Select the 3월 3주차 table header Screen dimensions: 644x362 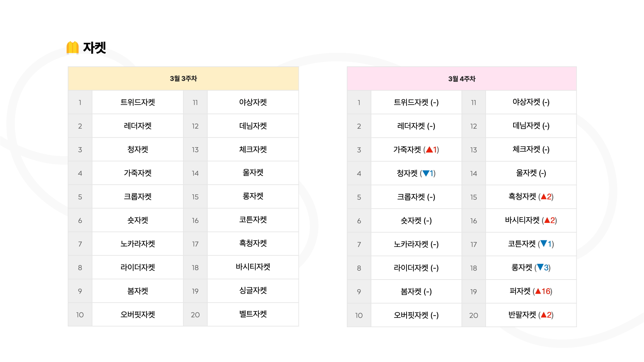click(x=183, y=78)
